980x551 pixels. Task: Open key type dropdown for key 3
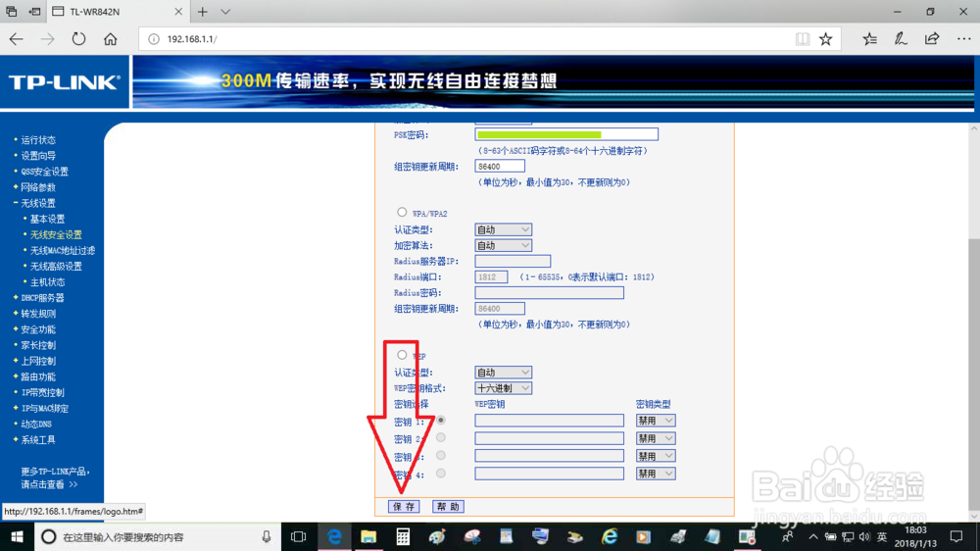(655, 456)
